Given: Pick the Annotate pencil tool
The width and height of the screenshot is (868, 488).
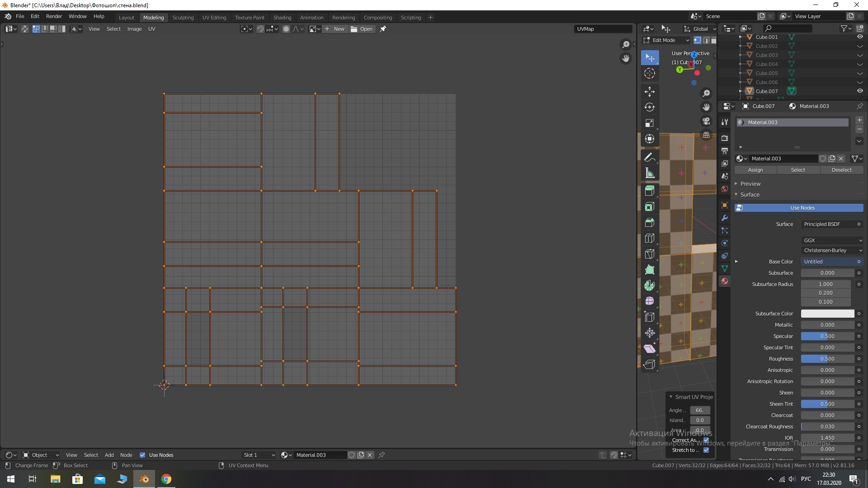Looking at the screenshot, I should click(x=650, y=157).
